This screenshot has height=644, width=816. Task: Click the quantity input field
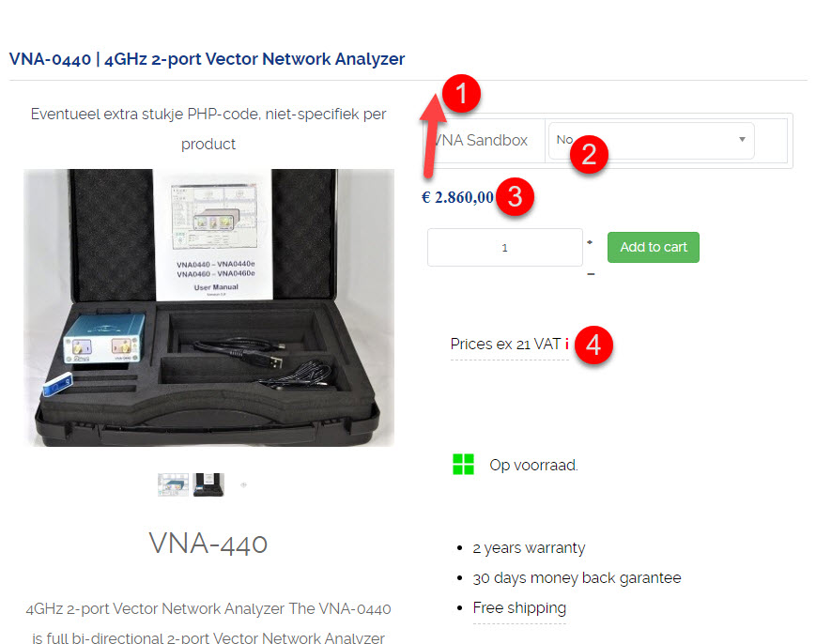pyautogui.click(x=505, y=248)
